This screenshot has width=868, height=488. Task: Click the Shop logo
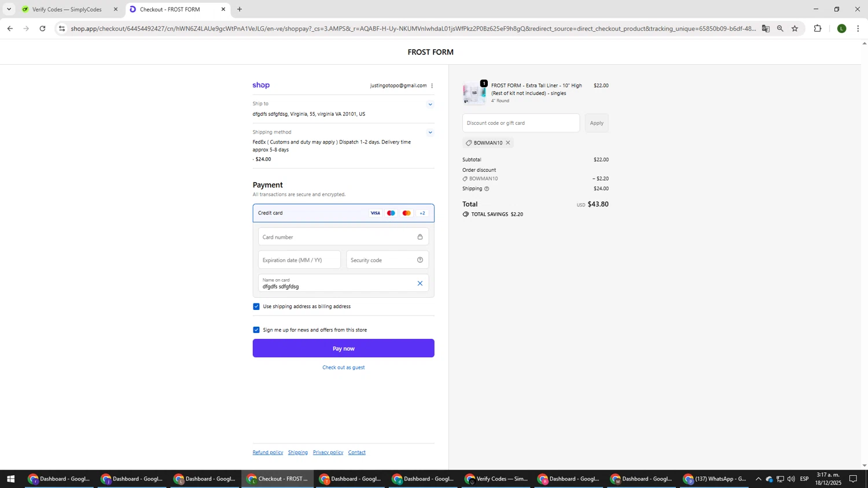(261, 86)
